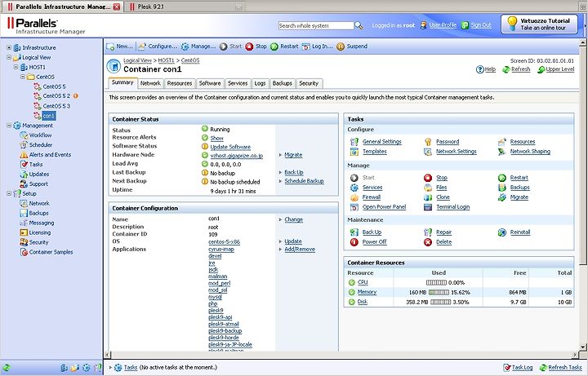Click the Sign Out link
588x376 pixels.
(481, 25)
